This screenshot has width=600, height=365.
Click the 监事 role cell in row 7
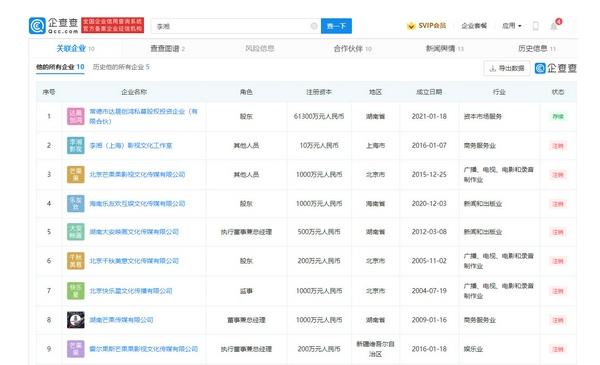click(246, 291)
